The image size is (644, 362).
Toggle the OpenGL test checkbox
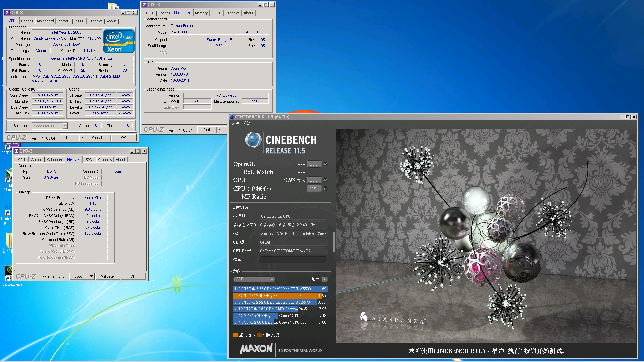pos(326,164)
